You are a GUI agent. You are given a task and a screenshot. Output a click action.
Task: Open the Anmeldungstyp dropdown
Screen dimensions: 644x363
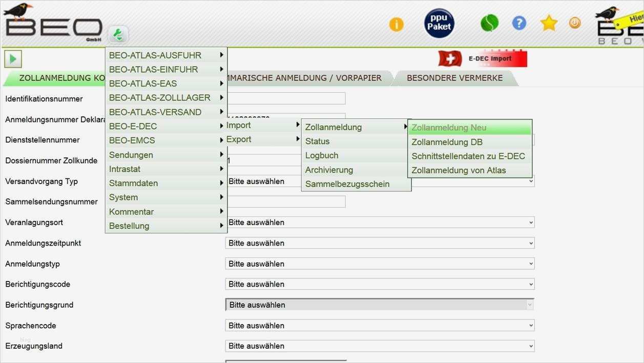[379, 264]
